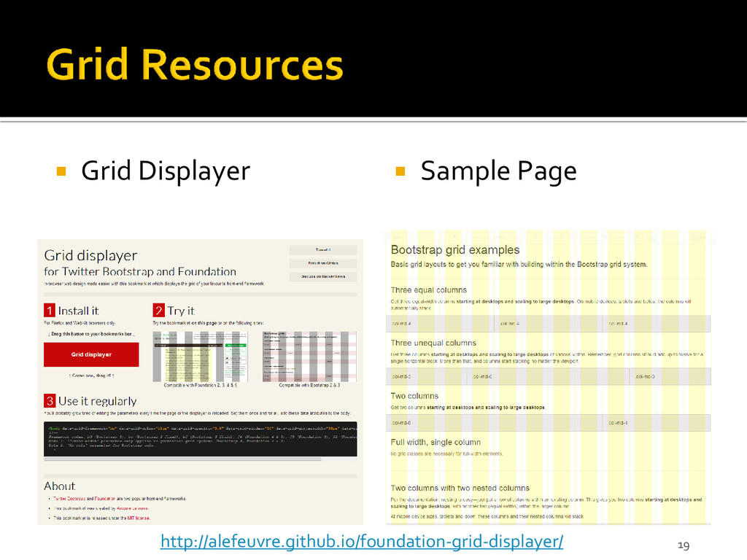Click the 'Bootstrap grid examples' heading
This screenshot has height=560, width=747.
(455, 250)
